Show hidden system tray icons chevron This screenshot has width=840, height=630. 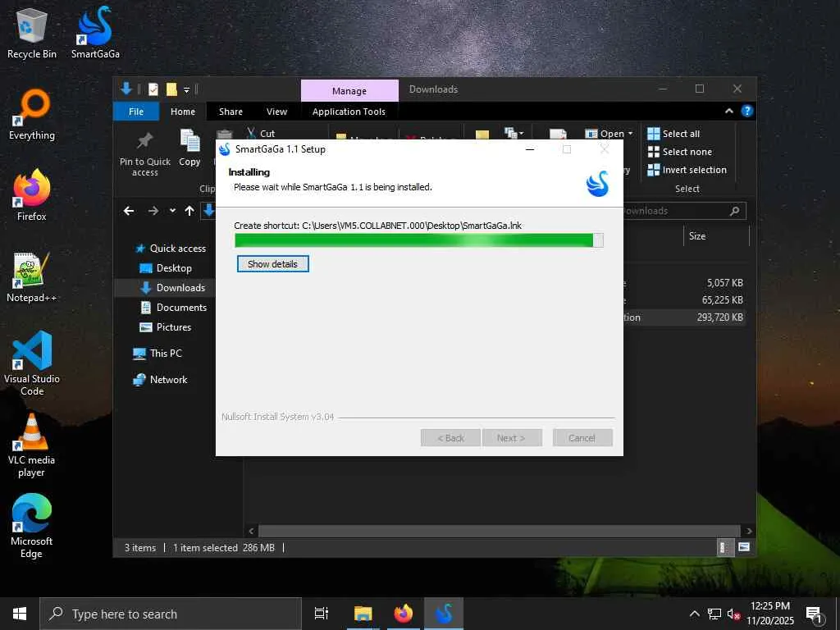[x=694, y=614]
